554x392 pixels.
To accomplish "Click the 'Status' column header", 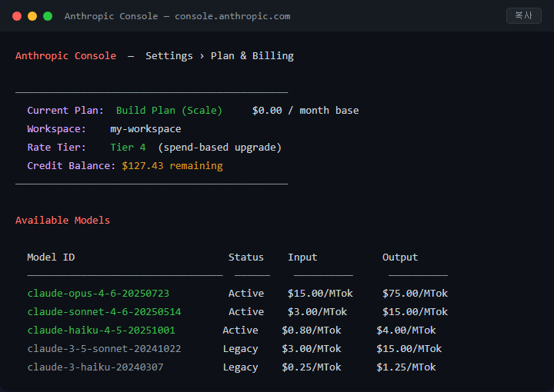I will (x=246, y=257).
